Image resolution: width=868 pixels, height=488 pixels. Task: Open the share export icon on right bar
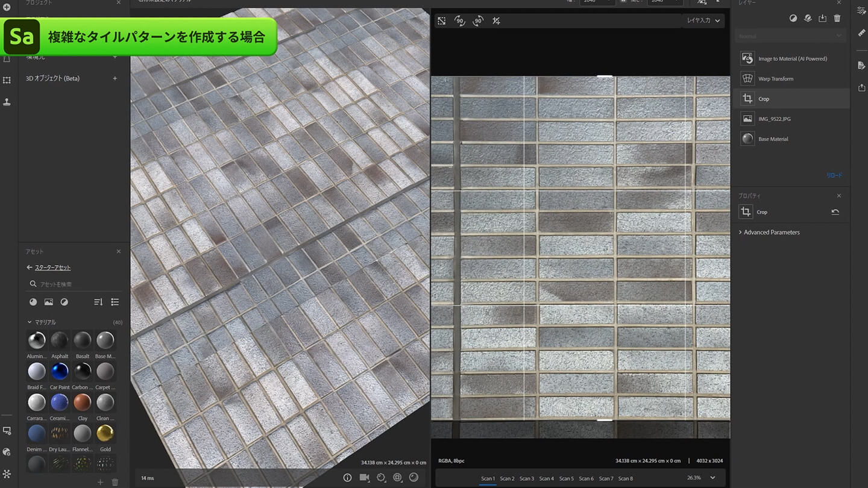(x=861, y=87)
